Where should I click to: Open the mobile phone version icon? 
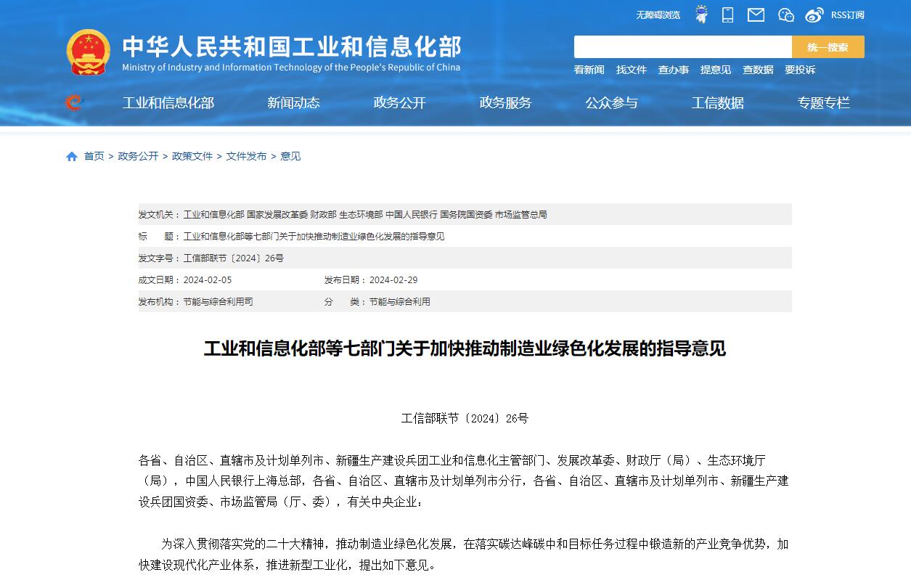(x=728, y=15)
